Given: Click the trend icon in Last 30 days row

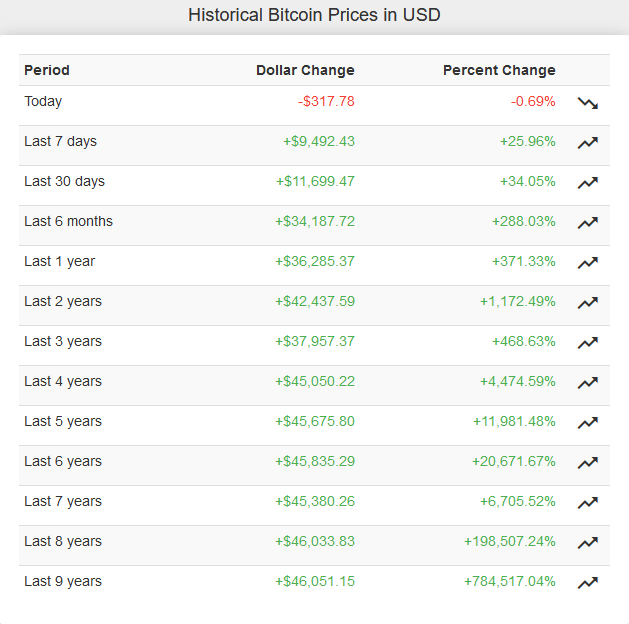Looking at the screenshot, I should tap(588, 182).
